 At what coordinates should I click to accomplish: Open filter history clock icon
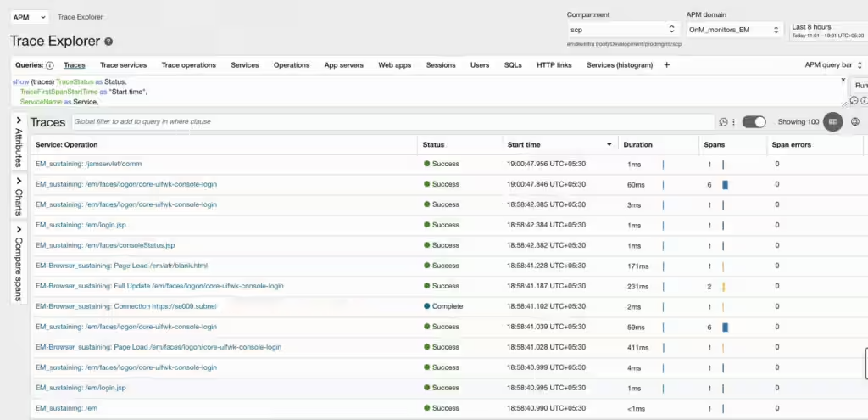723,122
